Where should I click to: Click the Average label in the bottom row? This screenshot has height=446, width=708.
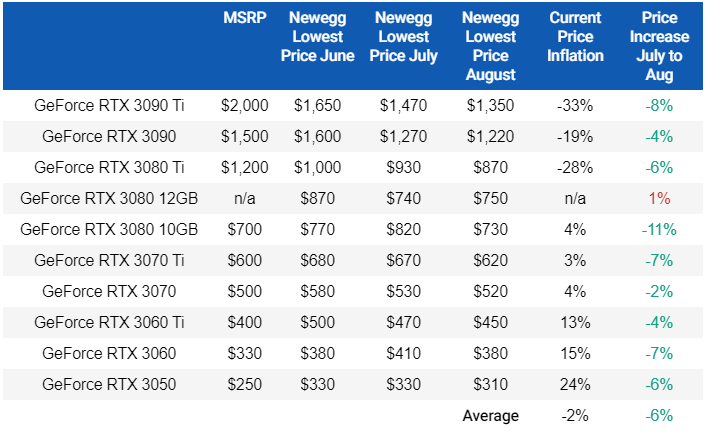point(490,415)
